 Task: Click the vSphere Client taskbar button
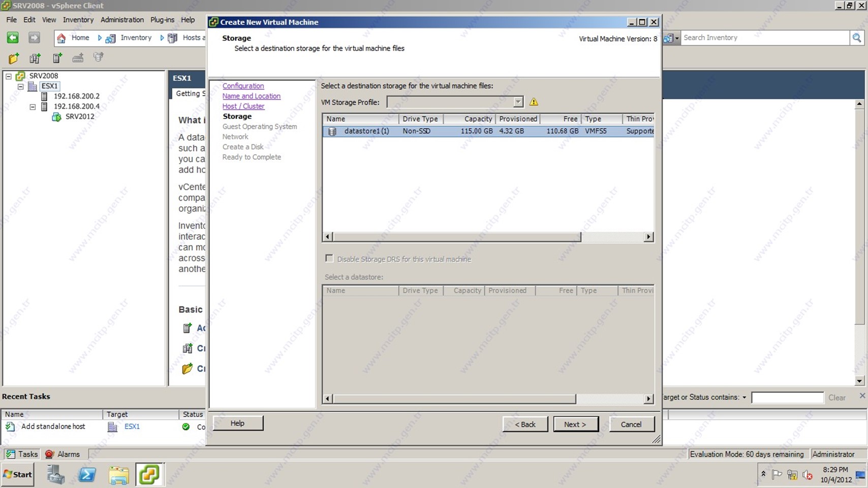click(149, 475)
